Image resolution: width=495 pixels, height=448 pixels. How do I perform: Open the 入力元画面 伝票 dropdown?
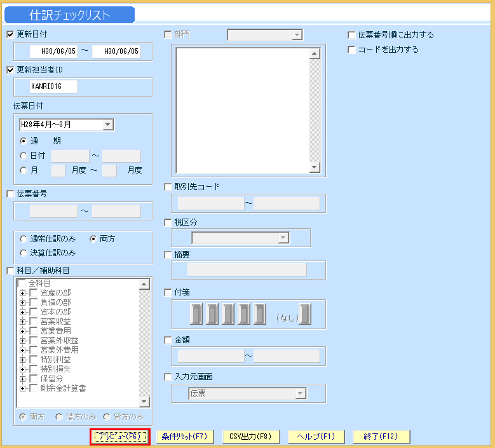pos(300,393)
